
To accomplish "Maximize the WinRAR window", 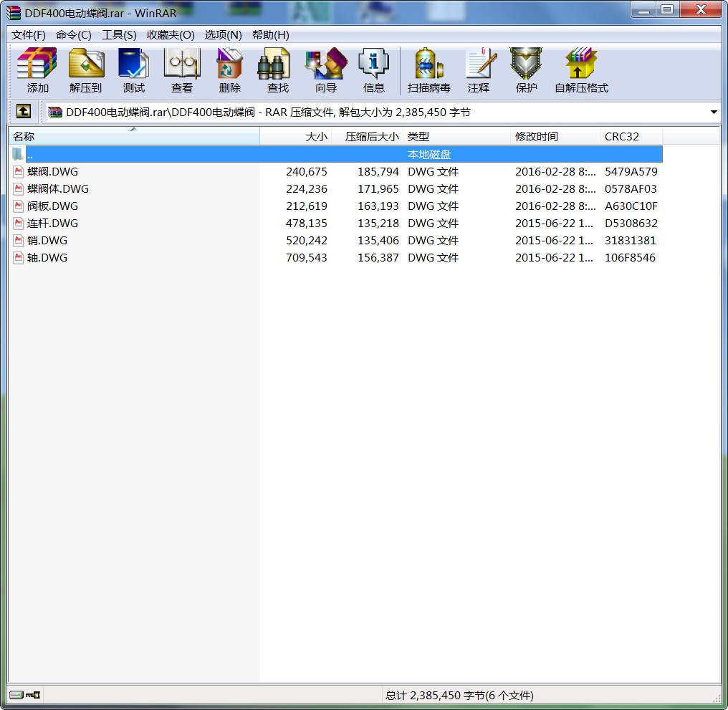I will [667, 10].
